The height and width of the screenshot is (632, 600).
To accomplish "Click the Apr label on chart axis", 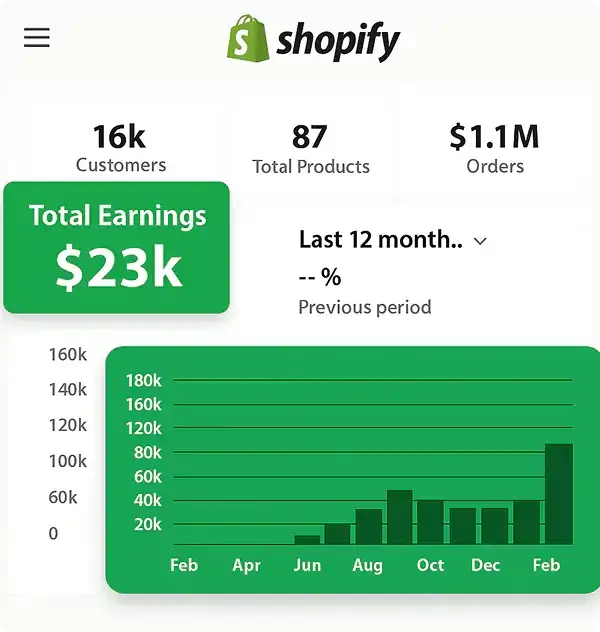I will pyautogui.click(x=246, y=565).
